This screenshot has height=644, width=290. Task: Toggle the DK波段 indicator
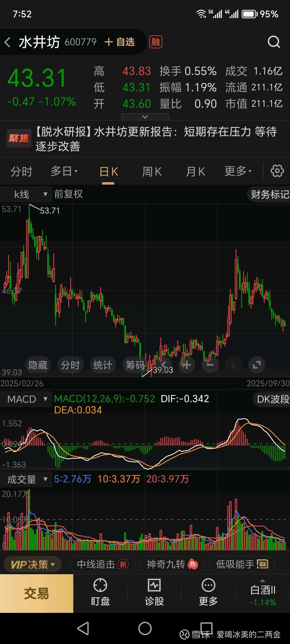coord(272,399)
